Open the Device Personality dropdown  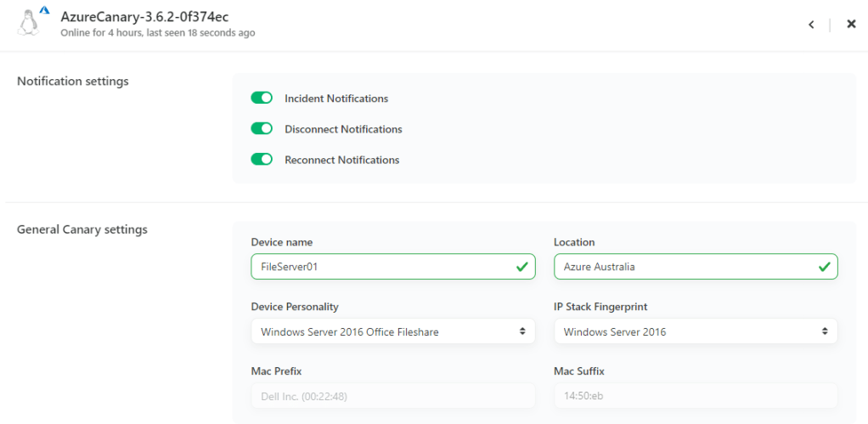[x=393, y=331]
